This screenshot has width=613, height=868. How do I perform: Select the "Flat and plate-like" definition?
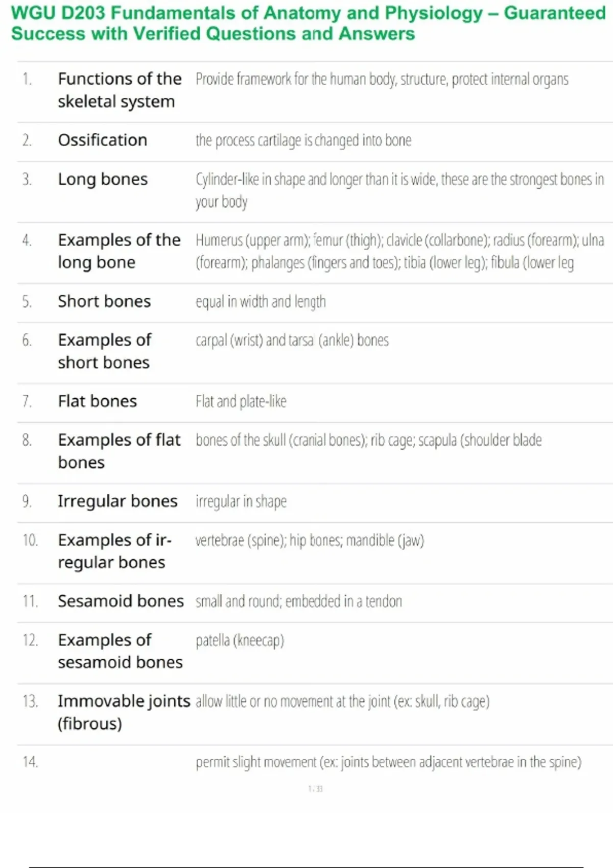[x=241, y=402]
